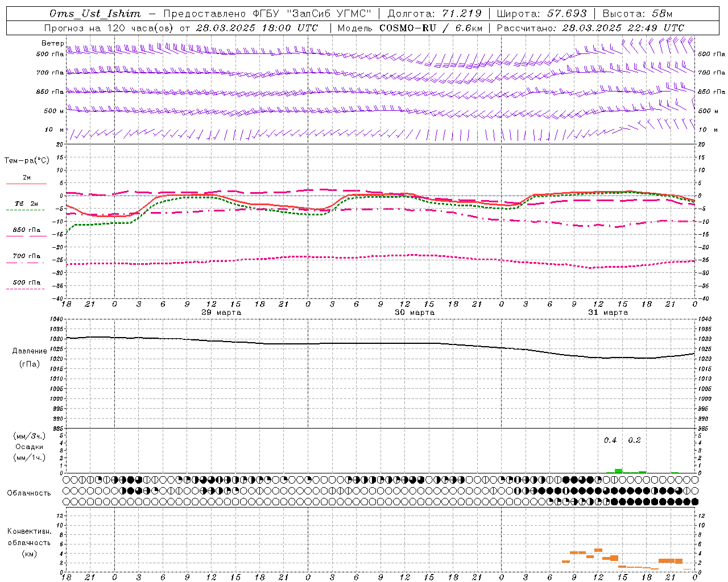Image resolution: width=728 pixels, height=582 pixels.
Task: Click the 0.2 precipitation amount value
Action: pos(634,440)
